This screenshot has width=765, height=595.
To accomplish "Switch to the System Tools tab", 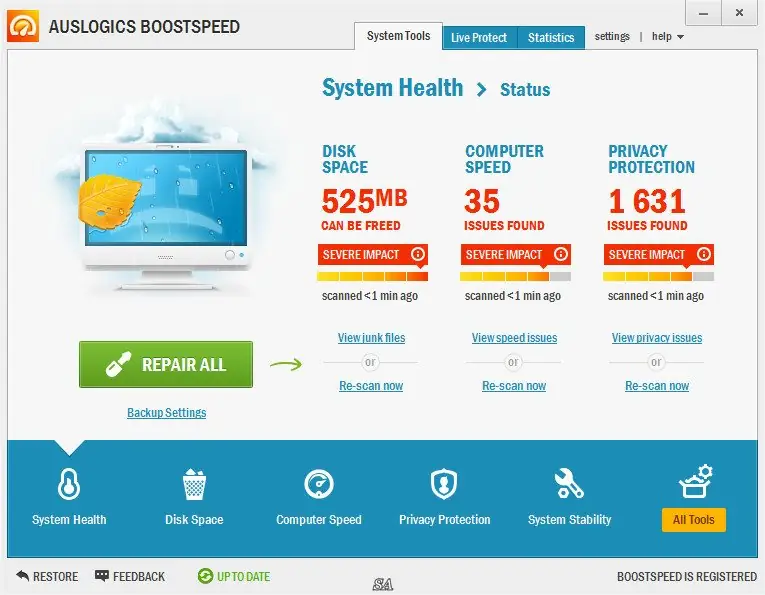I will [x=399, y=36].
